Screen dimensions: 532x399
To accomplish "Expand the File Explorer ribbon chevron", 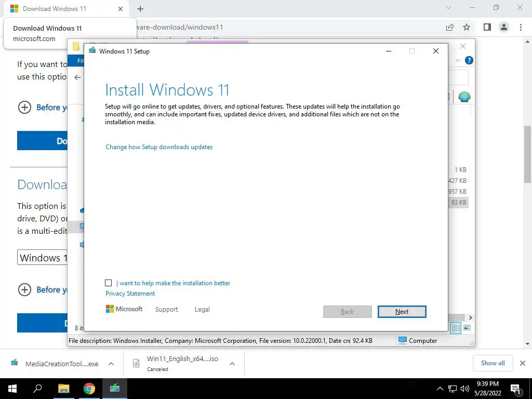I will tap(457, 60).
